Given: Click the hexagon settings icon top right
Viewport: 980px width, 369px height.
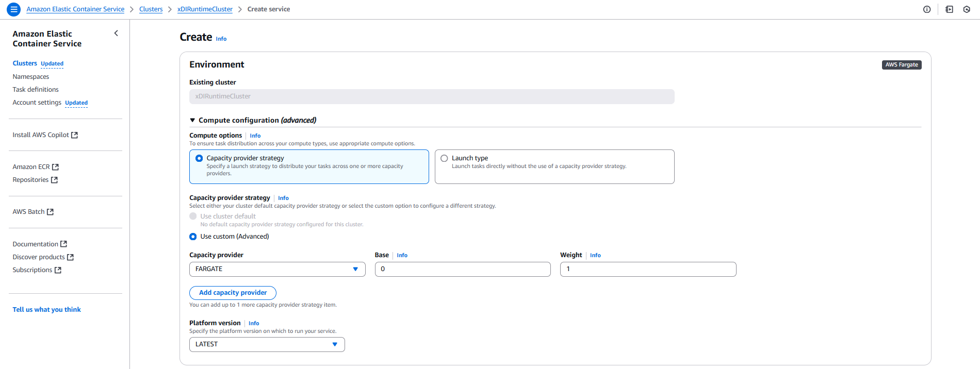Looking at the screenshot, I should (x=967, y=9).
